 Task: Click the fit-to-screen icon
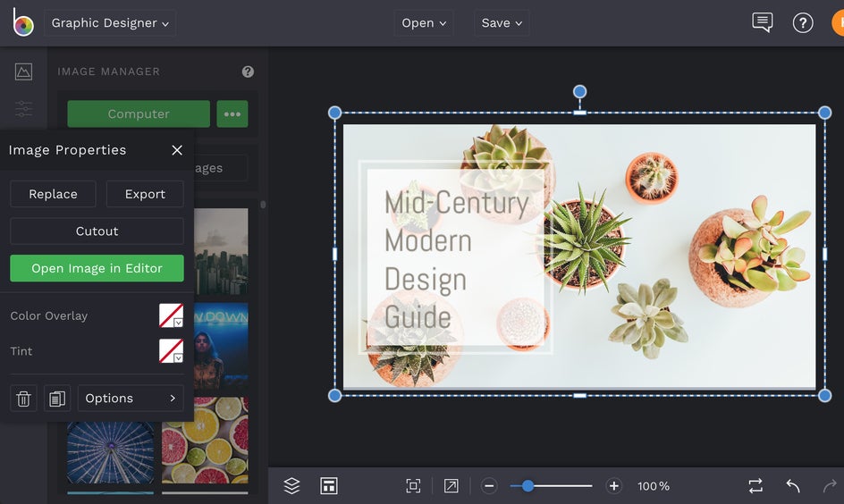coord(413,485)
